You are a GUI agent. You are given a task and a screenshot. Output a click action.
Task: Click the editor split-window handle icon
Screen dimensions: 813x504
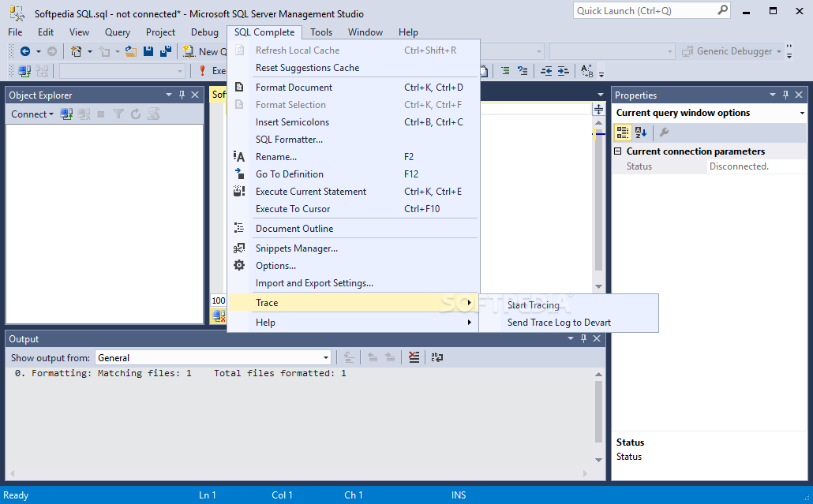(598, 109)
